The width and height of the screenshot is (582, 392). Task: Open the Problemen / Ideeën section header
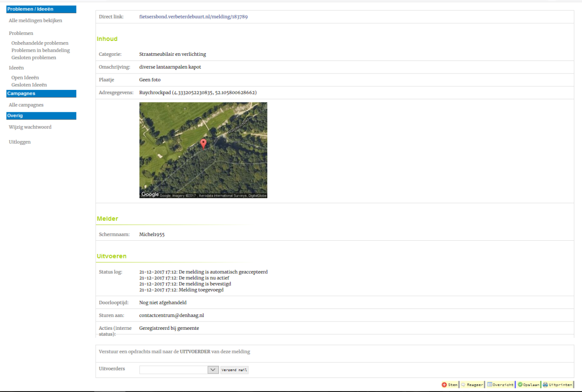click(x=41, y=9)
